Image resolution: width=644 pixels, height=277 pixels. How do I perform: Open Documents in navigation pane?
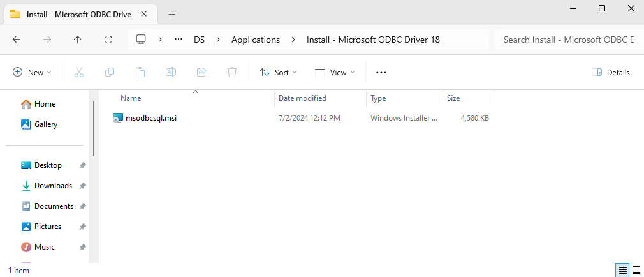coord(47,206)
